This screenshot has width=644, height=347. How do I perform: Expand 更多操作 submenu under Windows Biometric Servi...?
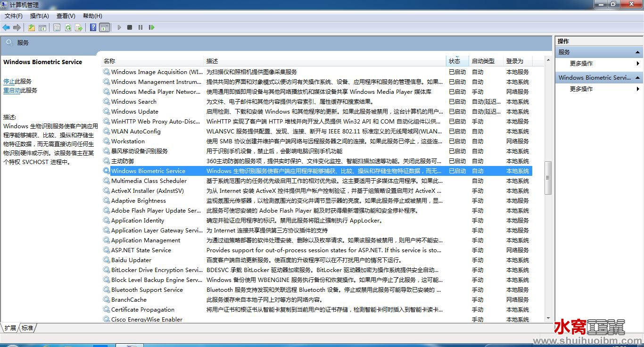tap(599, 89)
